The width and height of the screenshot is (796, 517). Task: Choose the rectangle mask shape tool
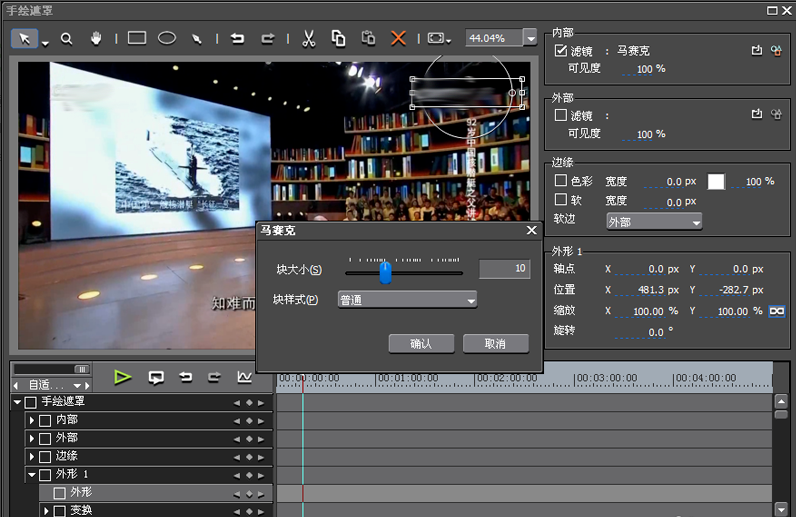click(137, 38)
